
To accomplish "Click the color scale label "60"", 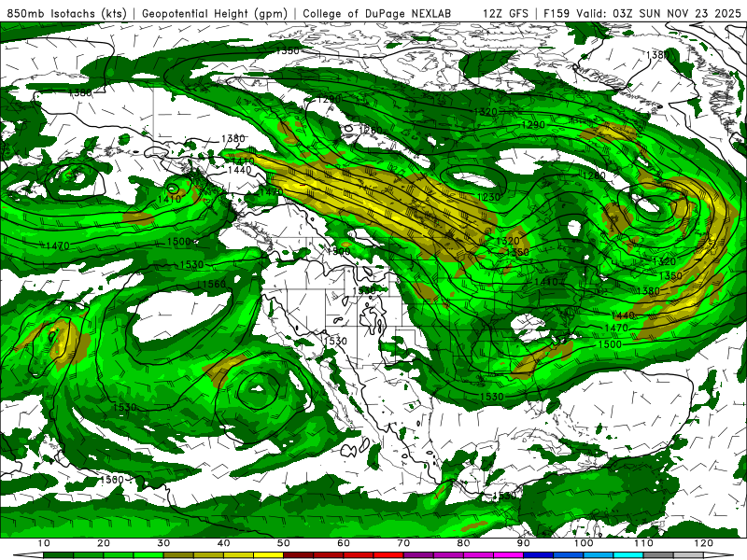I will (x=344, y=543).
